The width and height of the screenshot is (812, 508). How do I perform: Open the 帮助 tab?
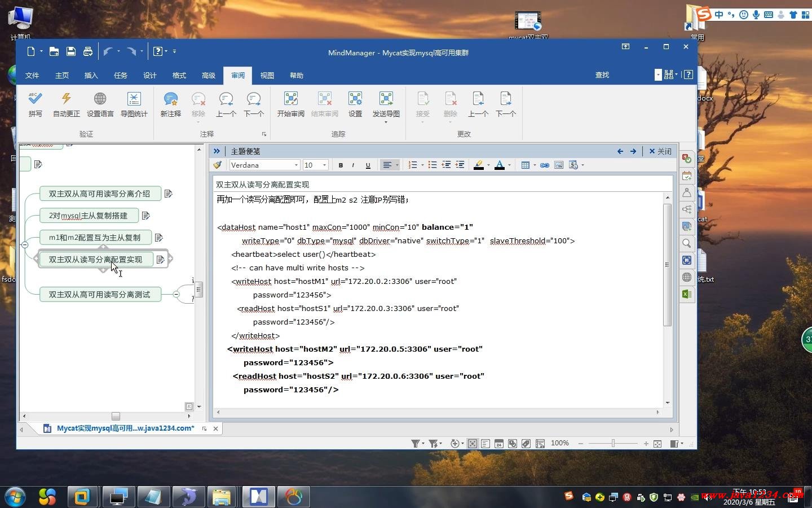click(x=297, y=75)
